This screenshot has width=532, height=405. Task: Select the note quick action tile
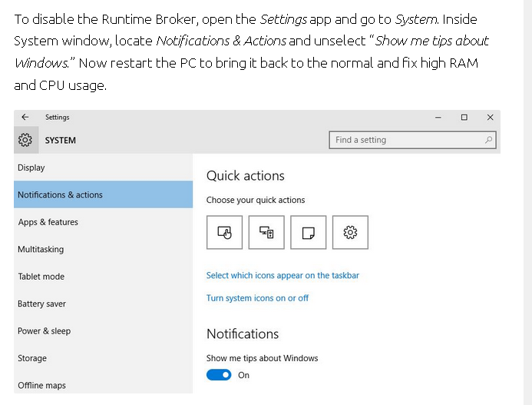click(309, 232)
